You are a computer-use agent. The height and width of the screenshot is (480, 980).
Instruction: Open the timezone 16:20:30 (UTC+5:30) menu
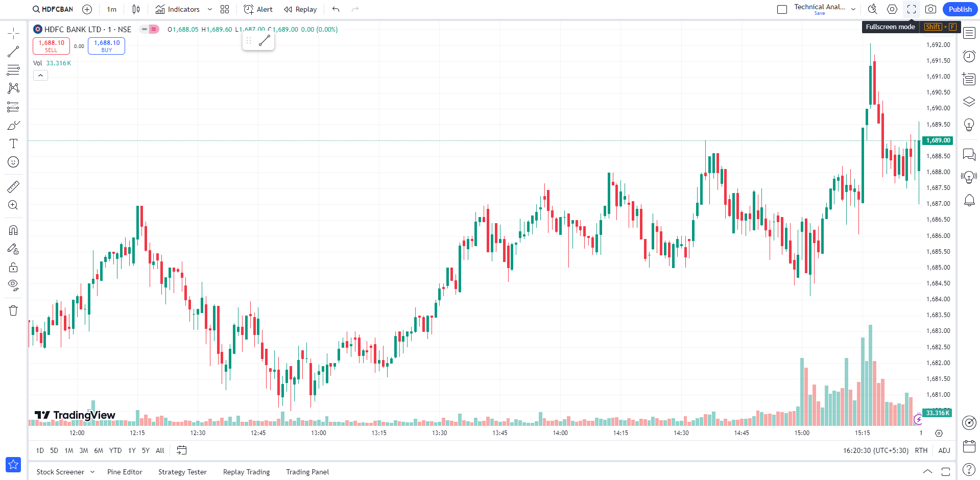(x=876, y=450)
